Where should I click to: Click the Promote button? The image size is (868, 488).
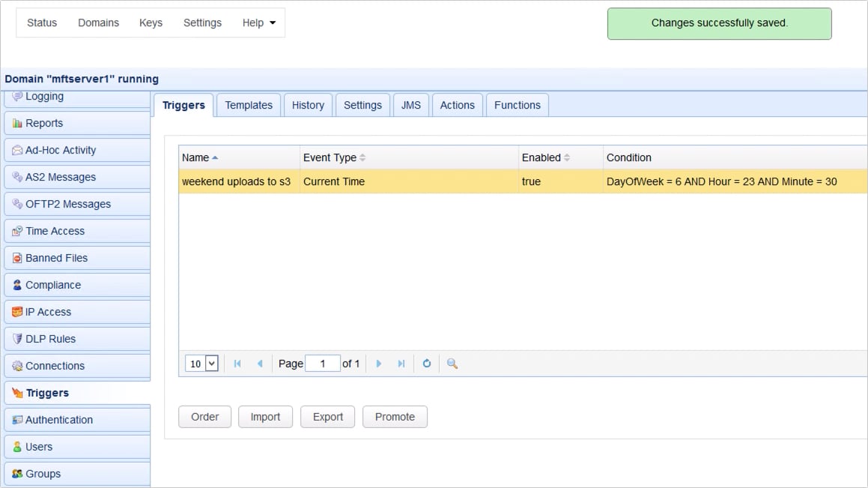click(x=395, y=417)
